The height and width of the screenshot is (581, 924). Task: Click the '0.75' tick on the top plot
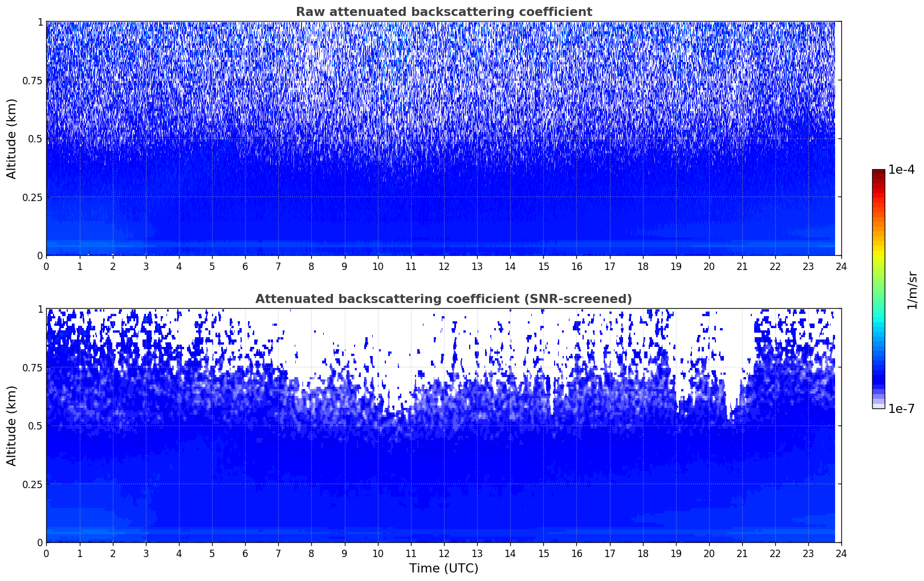32,81
